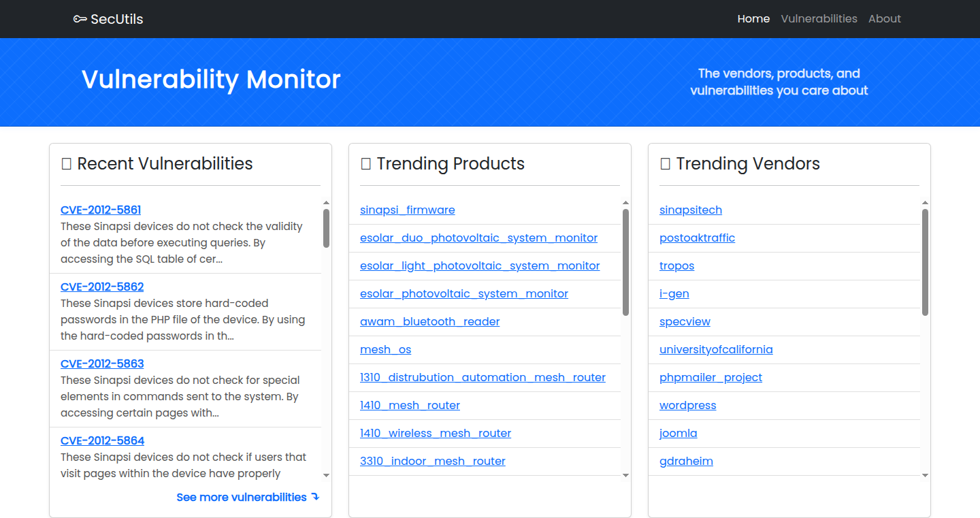This screenshot has height=518, width=980.
Task: Click the CVE-2012-5864 description text
Action: (x=184, y=465)
